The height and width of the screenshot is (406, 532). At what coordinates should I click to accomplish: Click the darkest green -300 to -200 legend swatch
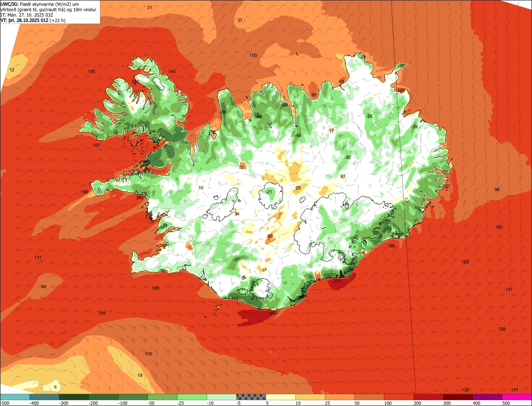click(74, 397)
